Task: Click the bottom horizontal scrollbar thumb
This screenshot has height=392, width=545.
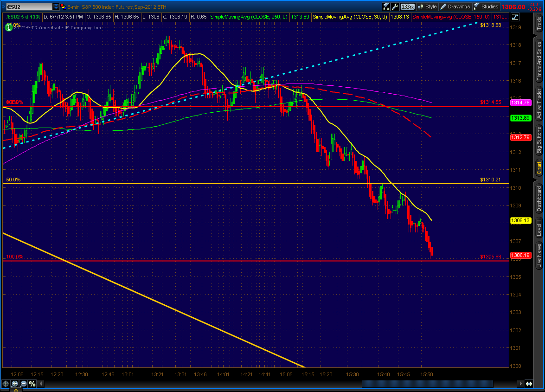Action: coord(428,384)
